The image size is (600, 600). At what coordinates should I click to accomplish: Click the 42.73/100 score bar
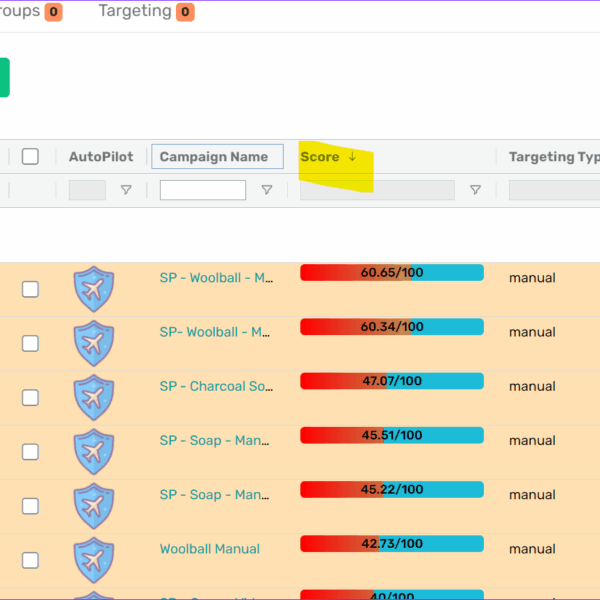click(x=392, y=544)
